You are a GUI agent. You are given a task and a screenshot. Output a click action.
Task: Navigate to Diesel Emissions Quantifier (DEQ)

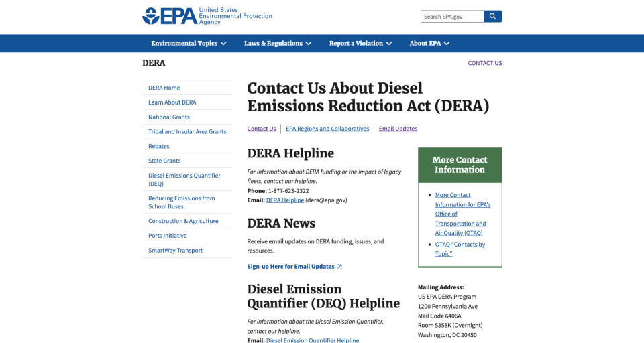click(x=184, y=180)
